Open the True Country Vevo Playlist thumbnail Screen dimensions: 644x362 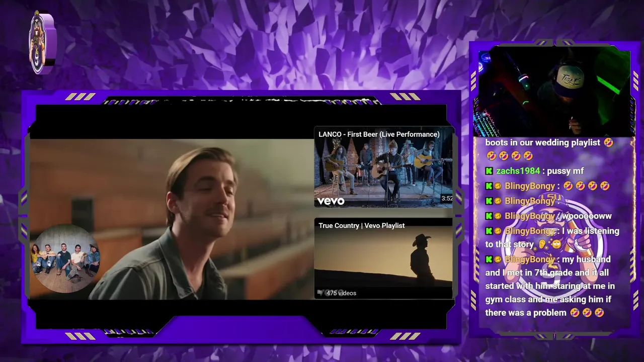tap(383, 258)
